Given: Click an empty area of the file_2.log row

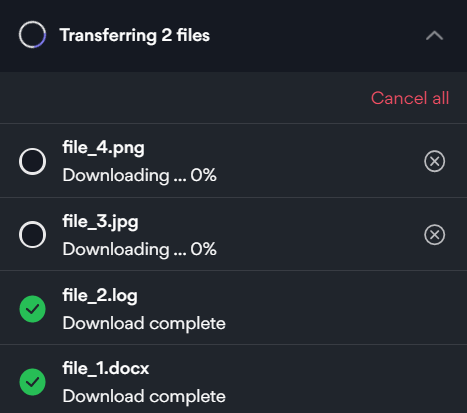Looking at the screenshot, I should (x=333, y=308).
